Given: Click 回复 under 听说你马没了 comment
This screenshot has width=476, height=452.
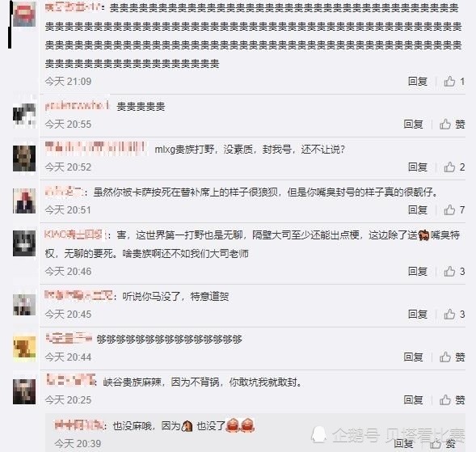Looking at the screenshot, I should tap(418, 314).
